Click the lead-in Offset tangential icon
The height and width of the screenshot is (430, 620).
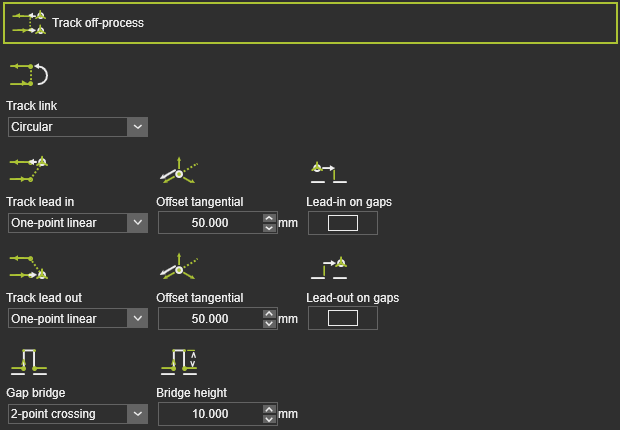coord(178,171)
